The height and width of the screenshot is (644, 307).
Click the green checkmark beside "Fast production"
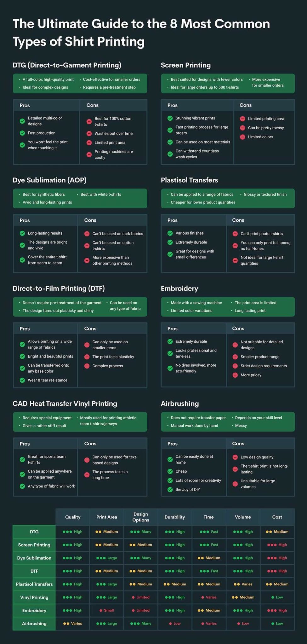click(x=22, y=133)
